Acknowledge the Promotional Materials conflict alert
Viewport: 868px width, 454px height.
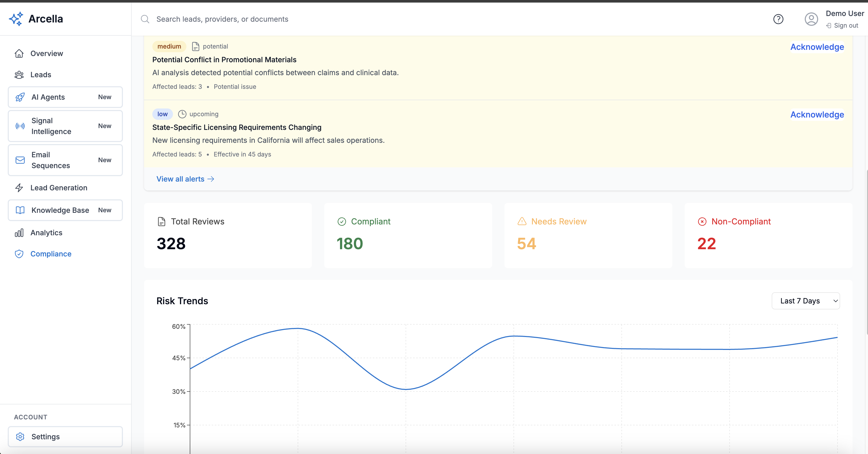[817, 47]
